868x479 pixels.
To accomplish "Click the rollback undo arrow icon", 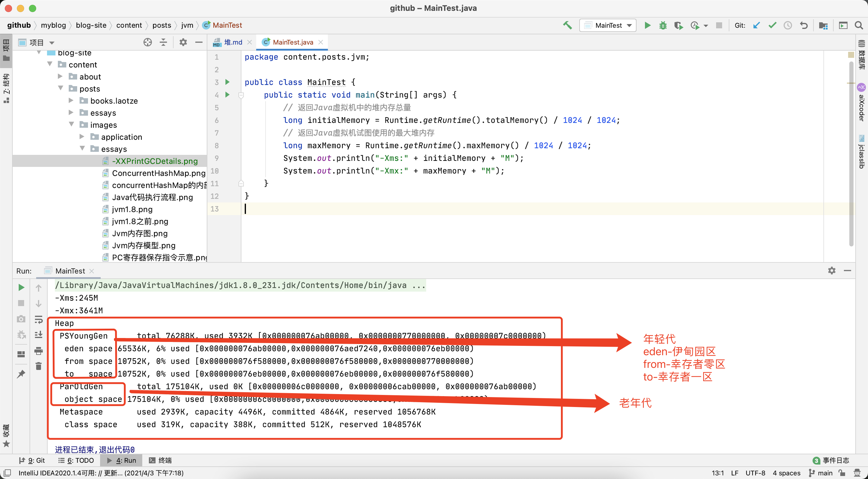I will pos(804,25).
